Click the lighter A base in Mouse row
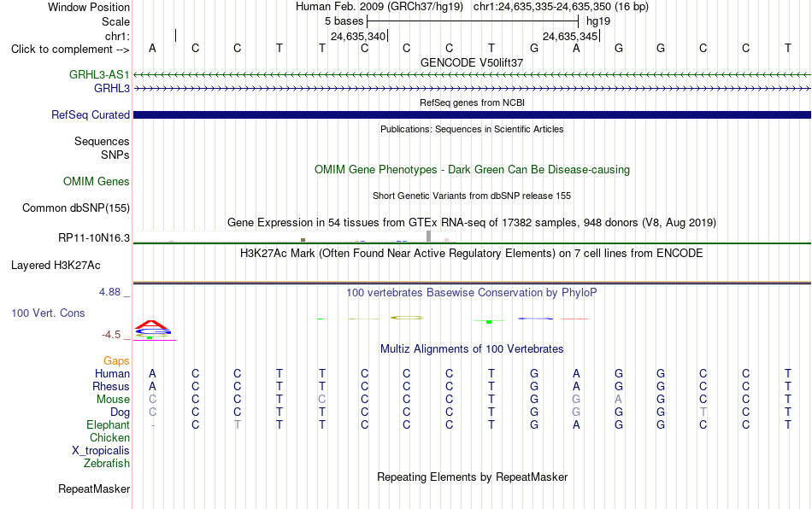The height and width of the screenshot is (509, 812). click(618, 400)
